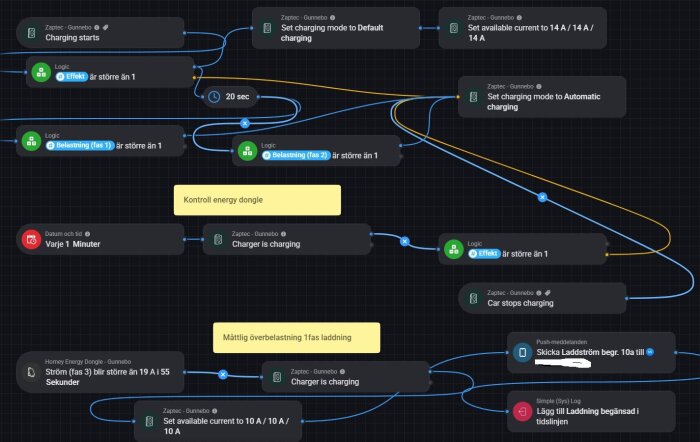The width and height of the screenshot is (700, 442).
Task: Click Belastning (fas 2) tag
Action: [x=296, y=155]
